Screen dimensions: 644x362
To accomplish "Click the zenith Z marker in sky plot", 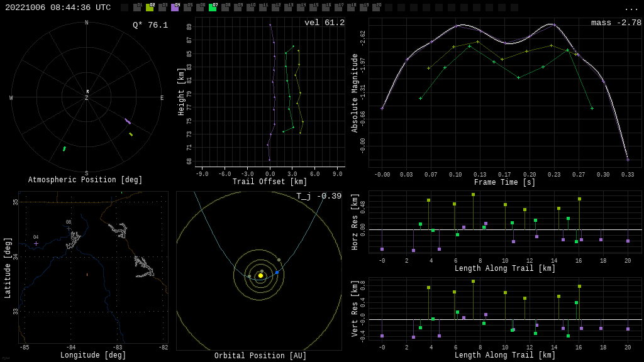I will 87,98.
